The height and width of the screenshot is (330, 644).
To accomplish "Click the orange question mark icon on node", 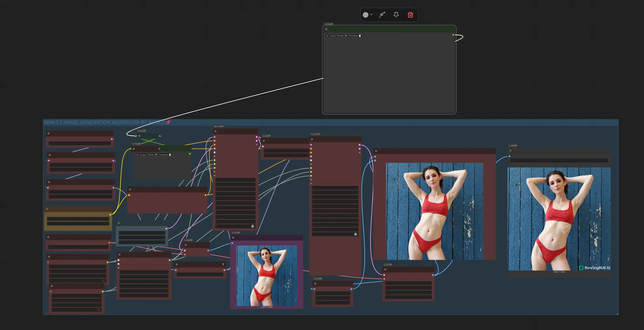I will click(223, 264).
